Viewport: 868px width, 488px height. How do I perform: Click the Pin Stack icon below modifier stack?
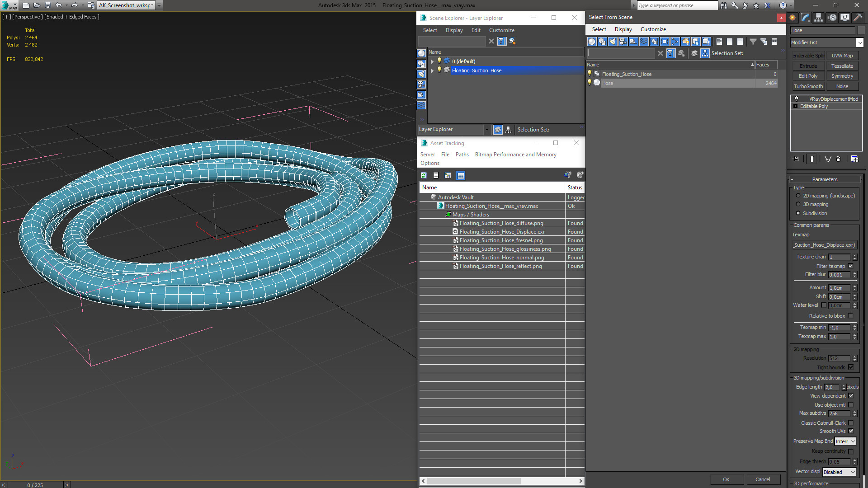point(796,159)
